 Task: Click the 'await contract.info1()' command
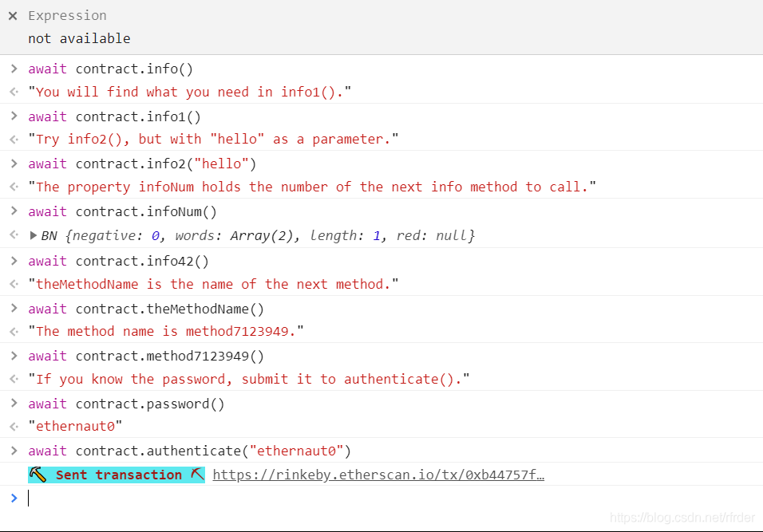114,116
